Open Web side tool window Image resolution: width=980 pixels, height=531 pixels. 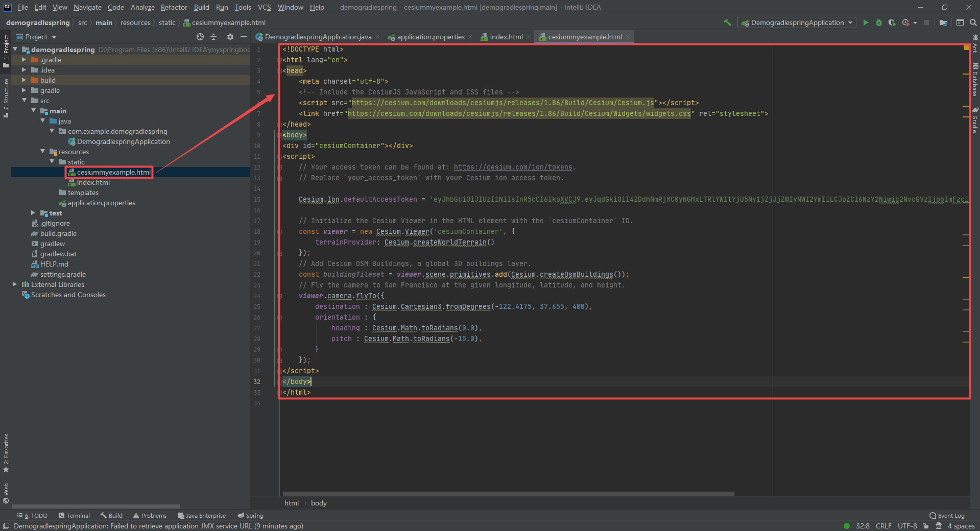(x=6, y=493)
